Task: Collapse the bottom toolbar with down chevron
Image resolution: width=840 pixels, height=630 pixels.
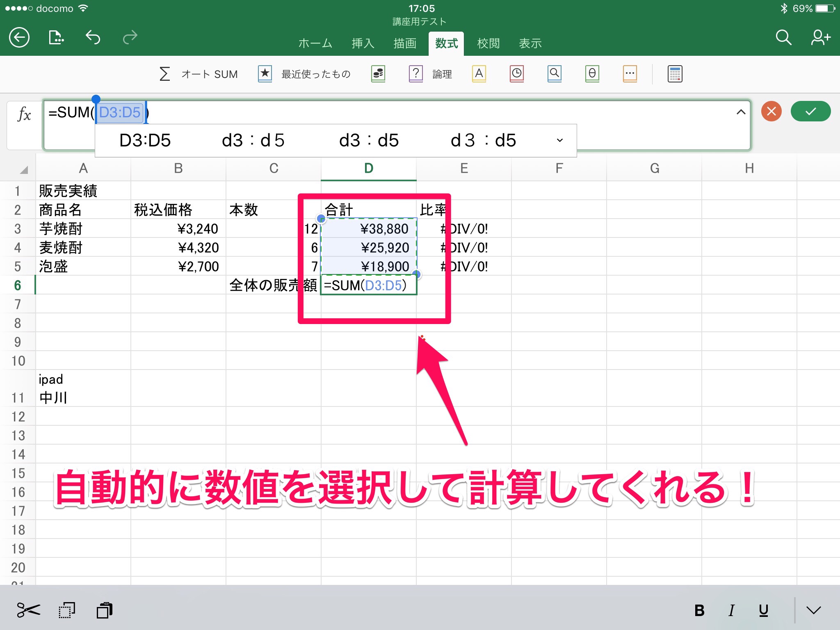Action: click(x=813, y=611)
